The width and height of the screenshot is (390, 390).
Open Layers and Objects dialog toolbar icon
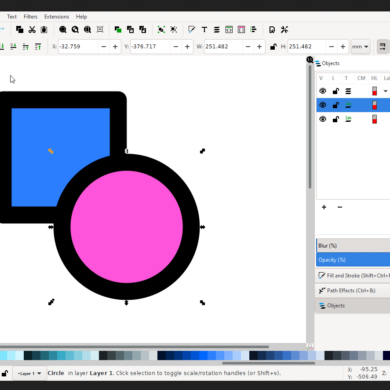pyautogui.click(x=217, y=30)
